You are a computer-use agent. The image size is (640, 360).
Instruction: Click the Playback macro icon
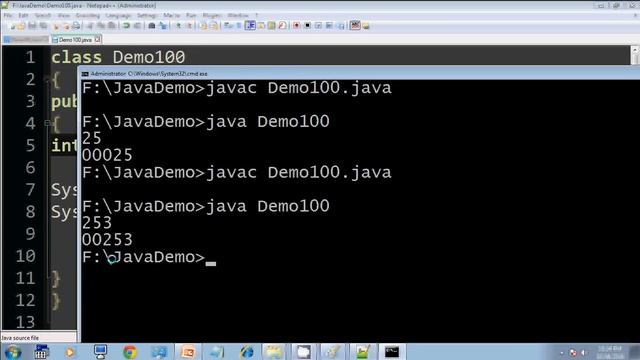coord(318,26)
